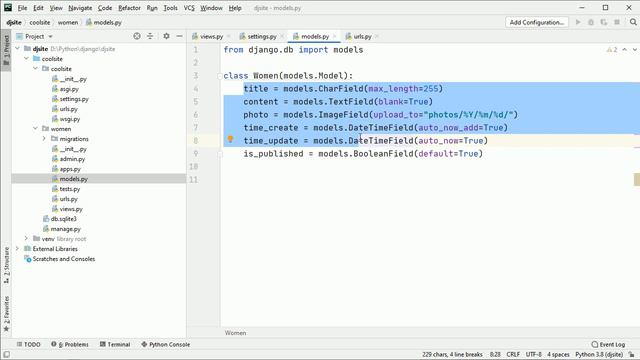640x360 pixels.
Task: Click the Debug bug icon in toolbar
Action: click(591, 22)
